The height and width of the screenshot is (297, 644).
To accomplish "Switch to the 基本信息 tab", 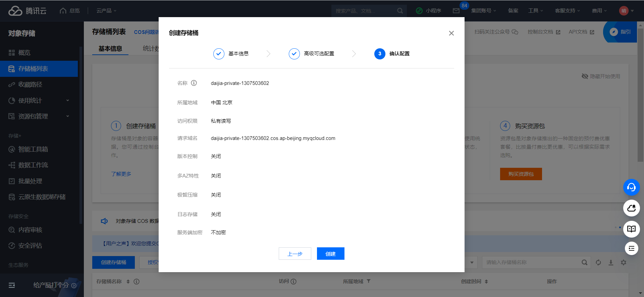I will tap(110, 49).
